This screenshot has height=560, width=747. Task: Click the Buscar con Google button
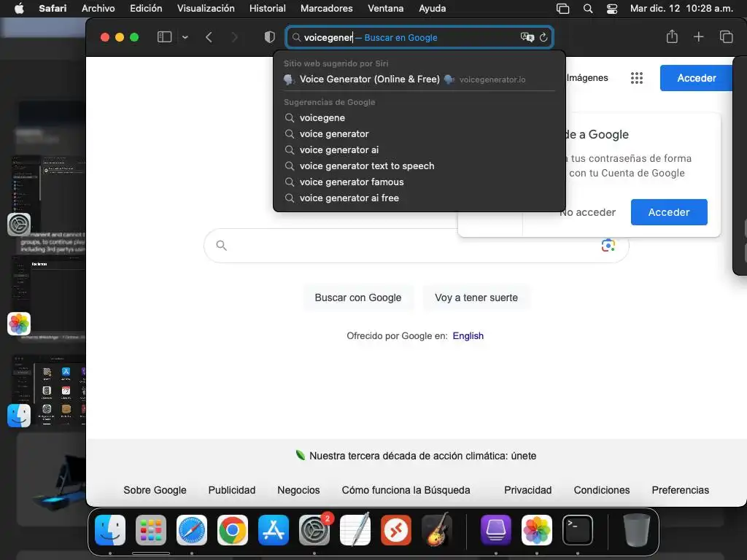pos(357,297)
